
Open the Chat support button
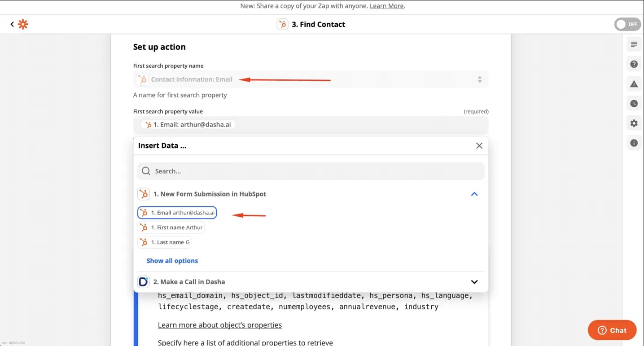[612, 330]
